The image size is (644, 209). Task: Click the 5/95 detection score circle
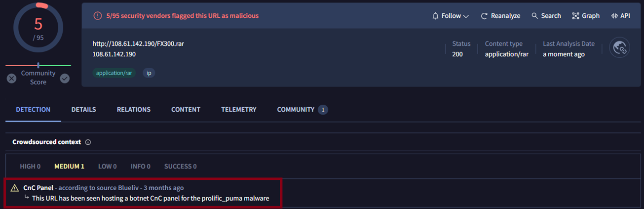(38, 27)
